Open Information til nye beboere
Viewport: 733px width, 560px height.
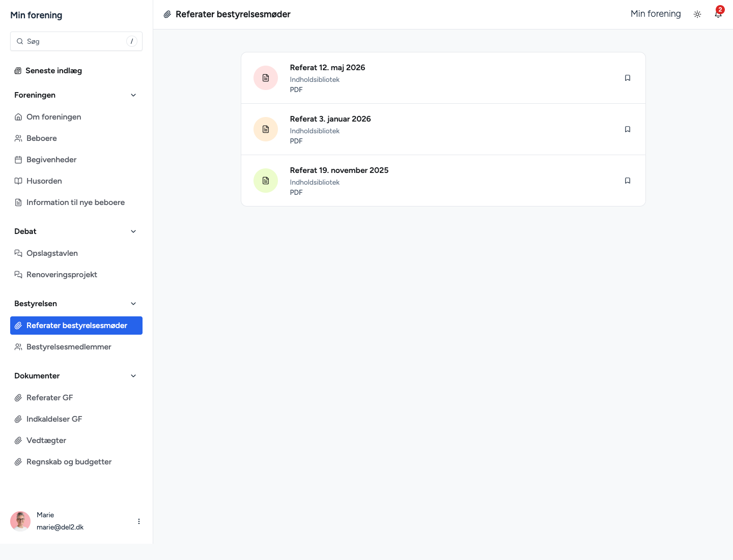click(76, 202)
